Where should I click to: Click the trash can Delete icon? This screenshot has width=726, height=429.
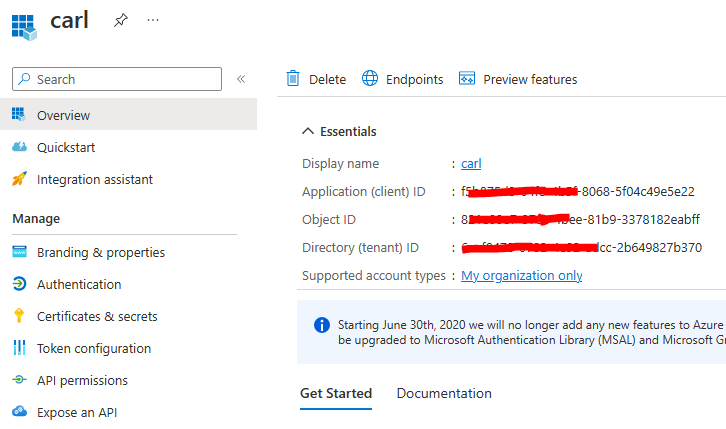[293, 79]
